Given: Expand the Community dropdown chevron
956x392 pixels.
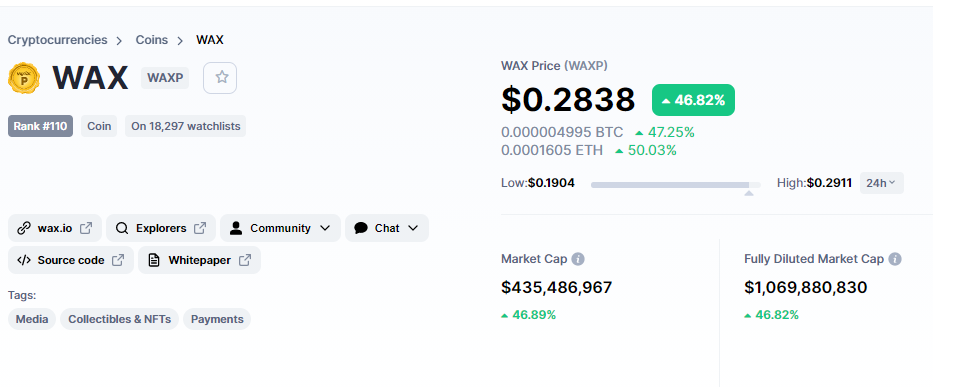Looking at the screenshot, I should coord(325,228).
